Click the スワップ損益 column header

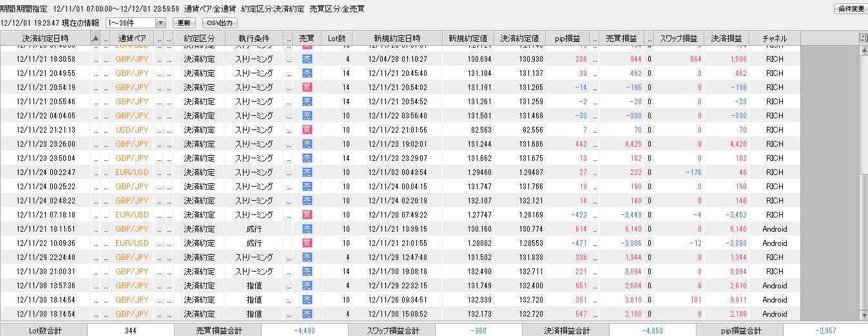678,39
